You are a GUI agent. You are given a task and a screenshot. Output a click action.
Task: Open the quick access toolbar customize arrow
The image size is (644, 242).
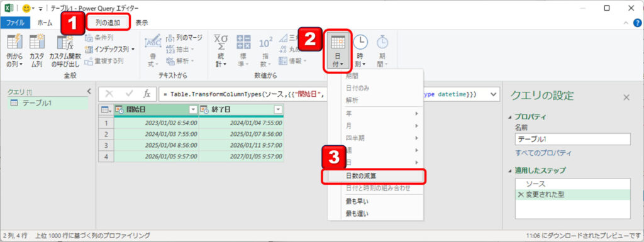click(41, 8)
